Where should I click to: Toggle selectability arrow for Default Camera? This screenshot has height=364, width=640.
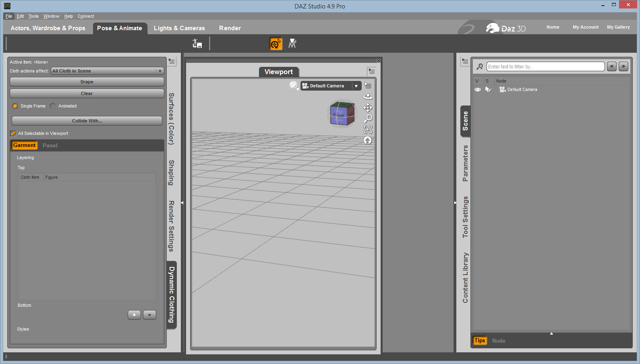point(488,89)
